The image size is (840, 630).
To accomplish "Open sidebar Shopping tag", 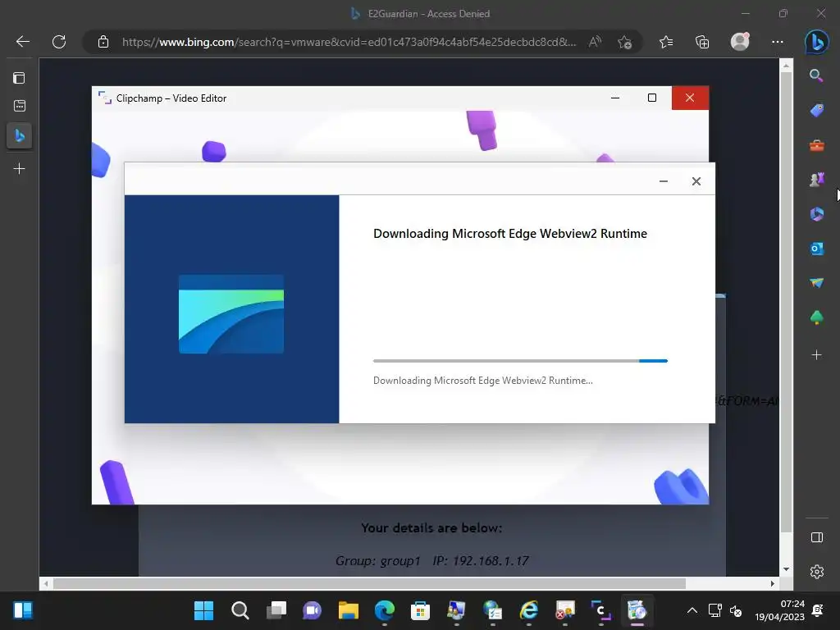I will pyautogui.click(x=816, y=111).
